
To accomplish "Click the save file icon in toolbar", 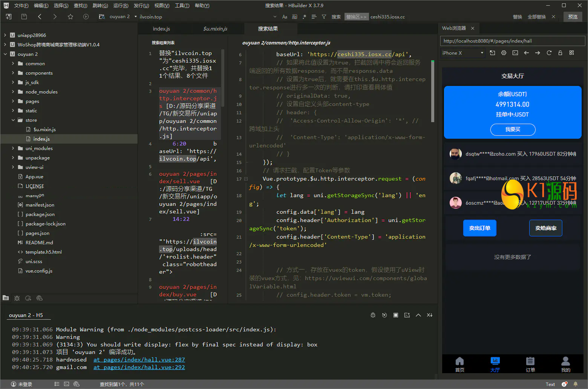I will coord(24,17).
